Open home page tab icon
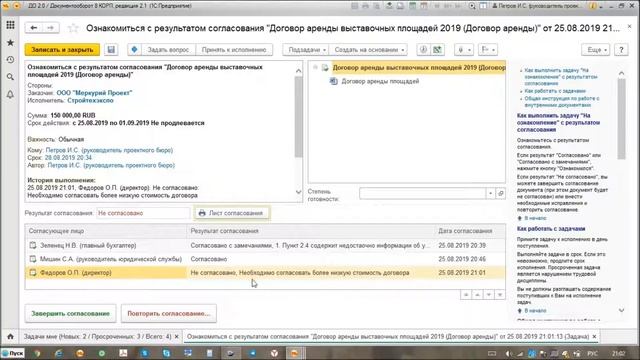 10,336
